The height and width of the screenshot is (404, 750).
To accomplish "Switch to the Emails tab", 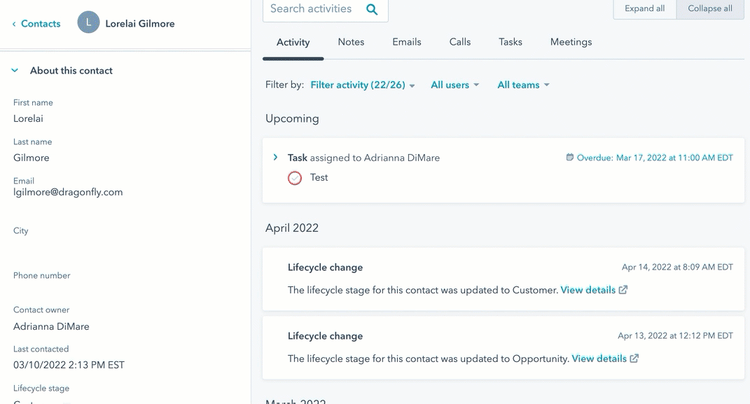I will 406,42.
